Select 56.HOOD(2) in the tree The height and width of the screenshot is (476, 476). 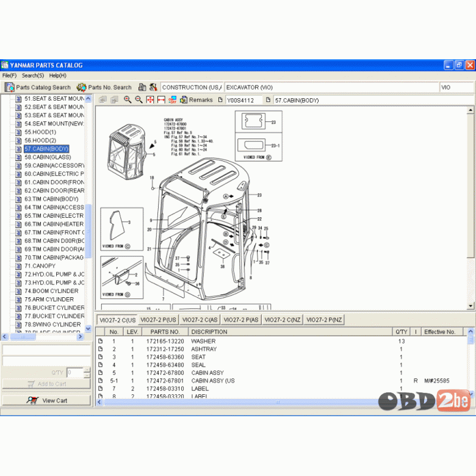(x=40, y=140)
